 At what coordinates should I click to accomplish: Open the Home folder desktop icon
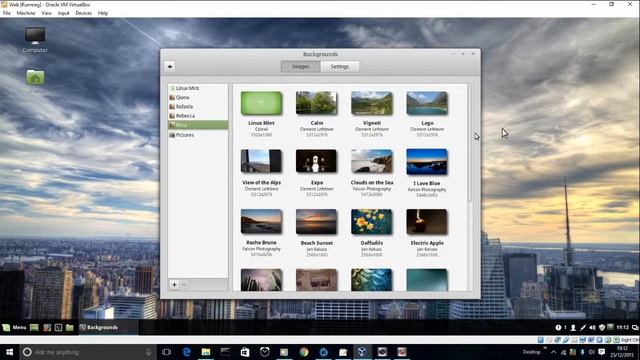pyautogui.click(x=35, y=81)
